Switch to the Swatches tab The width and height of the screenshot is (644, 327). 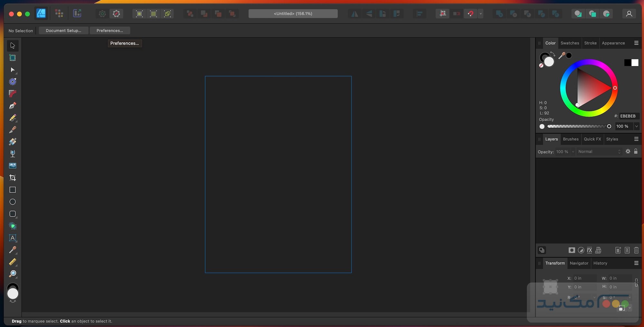tap(570, 43)
